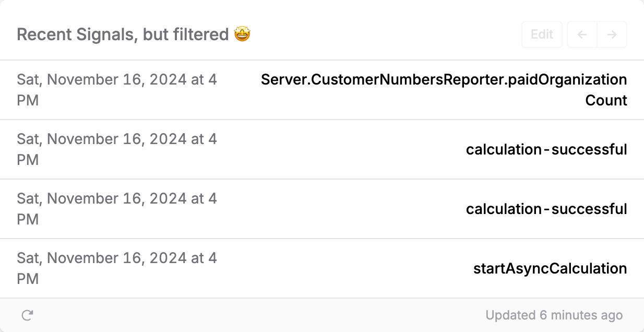
Task: Select the first calculation-successful signal name
Action: (x=546, y=150)
